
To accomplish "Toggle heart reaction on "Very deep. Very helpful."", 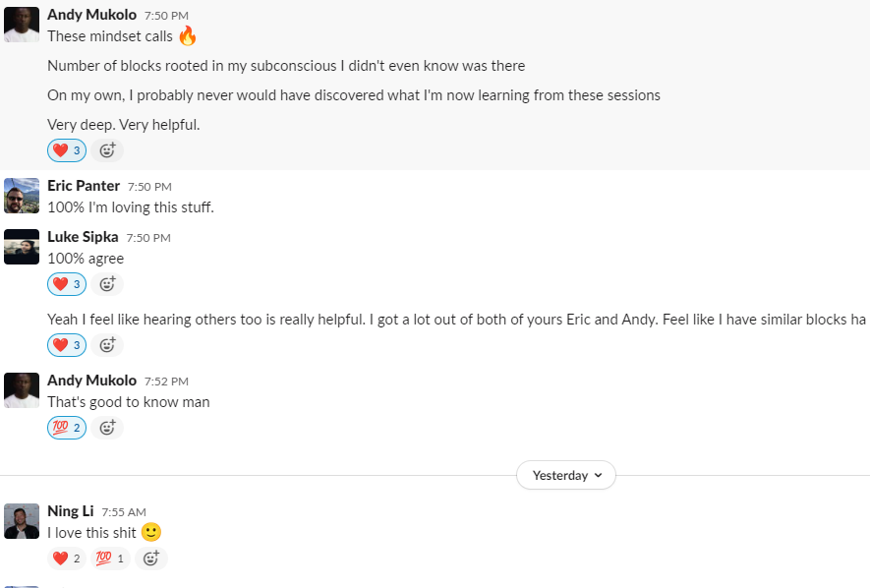I will pos(67,150).
